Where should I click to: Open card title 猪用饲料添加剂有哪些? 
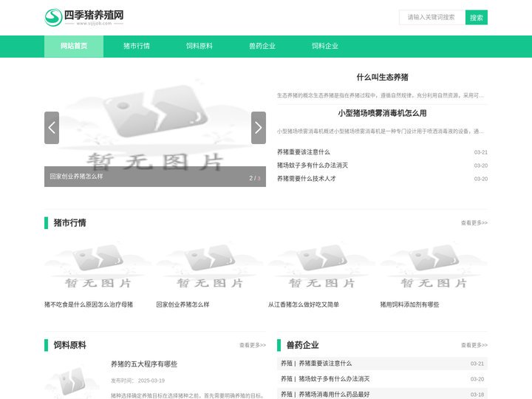click(x=409, y=304)
